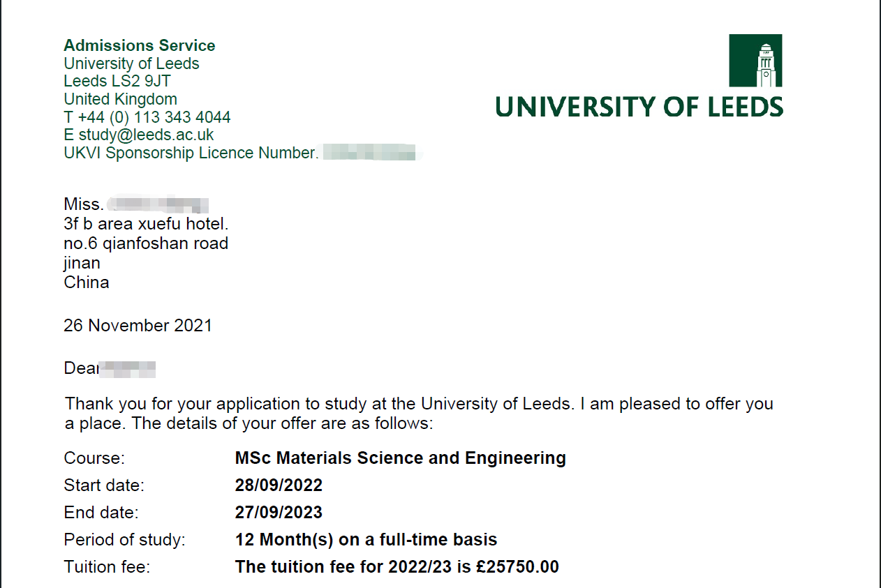
Task: Click the xuefu hotel address line
Action: [146, 225]
